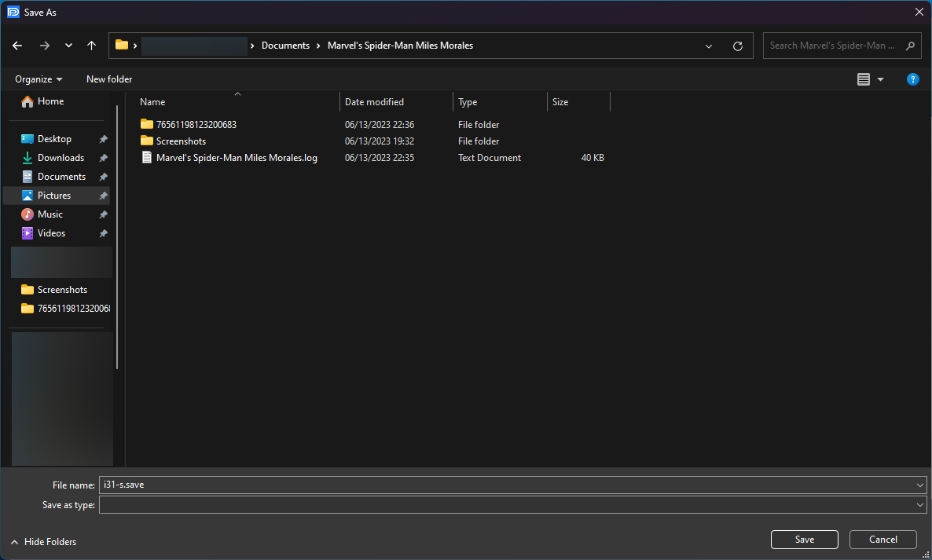The height and width of the screenshot is (560, 932).
Task: Select Marvel's Spider-Man Miles Morales.log file
Action: (x=237, y=158)
